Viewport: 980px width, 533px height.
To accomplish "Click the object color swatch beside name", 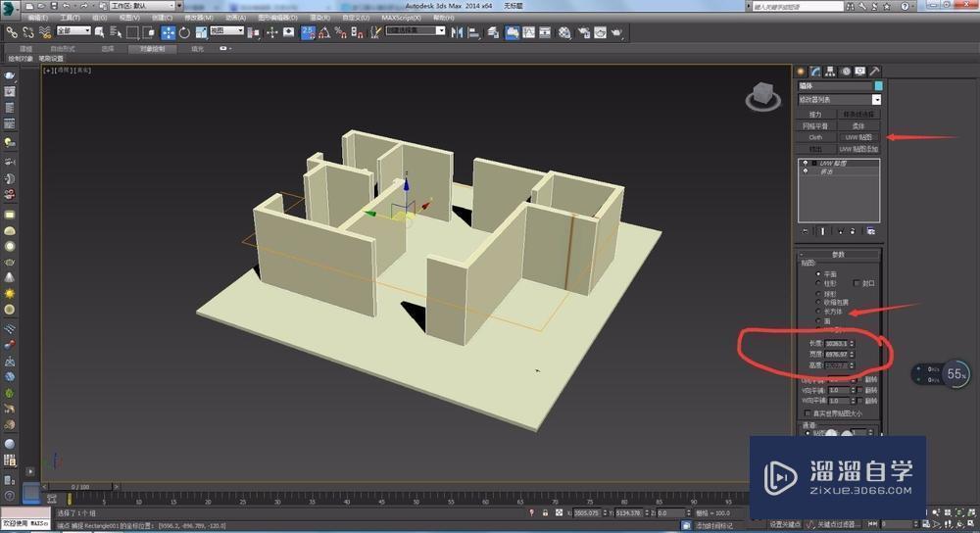I will [878, 85].
